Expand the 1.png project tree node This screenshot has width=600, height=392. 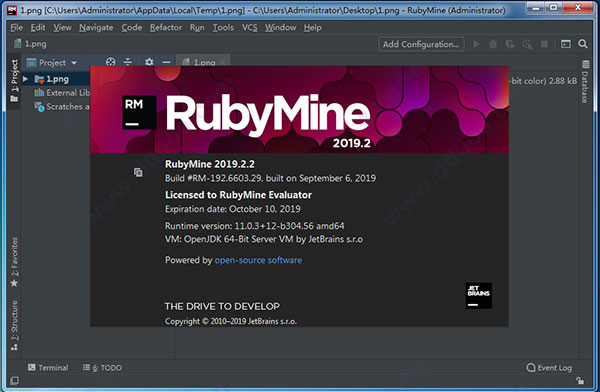click(x=25, y=79)
